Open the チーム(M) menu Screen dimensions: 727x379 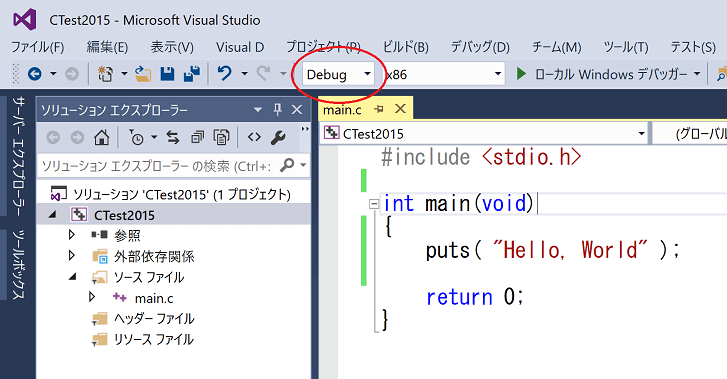click(556, 47)
